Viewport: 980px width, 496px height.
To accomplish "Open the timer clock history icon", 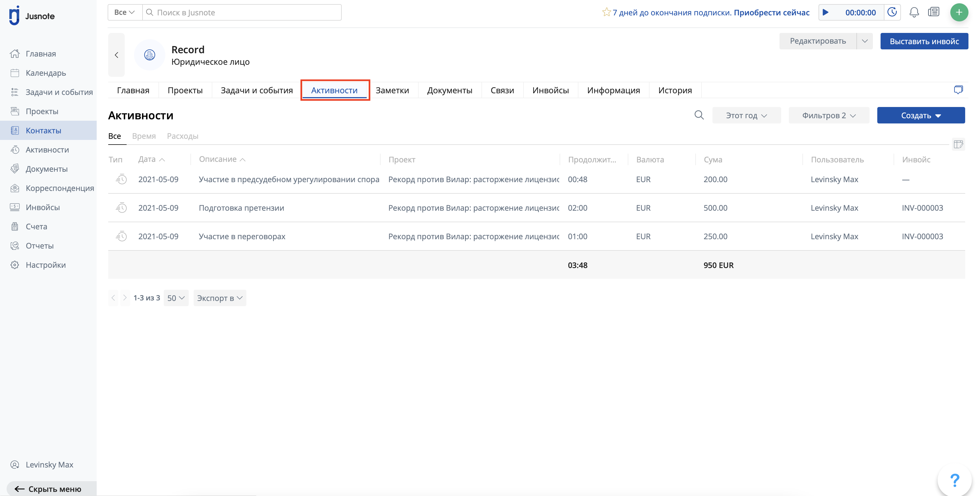I will click(892, 13).
